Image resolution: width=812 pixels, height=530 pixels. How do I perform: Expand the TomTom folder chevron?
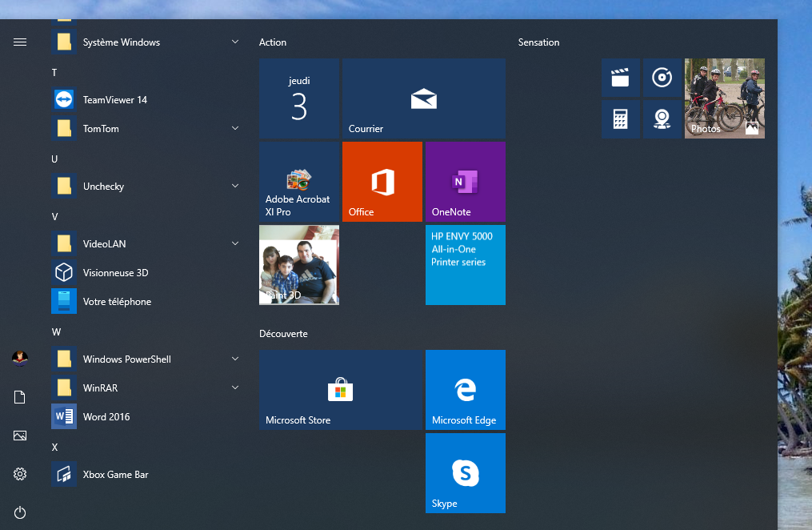click(x=235, y=128)
